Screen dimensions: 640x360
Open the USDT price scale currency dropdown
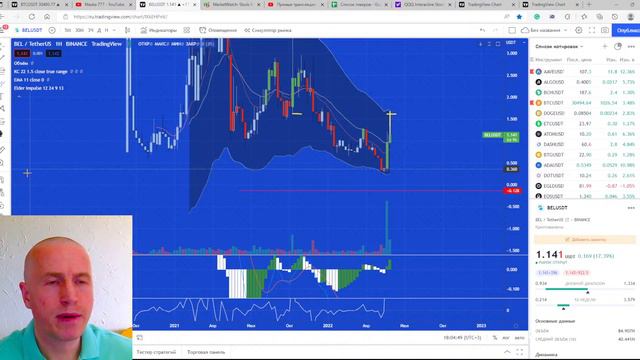pos(516,42)
